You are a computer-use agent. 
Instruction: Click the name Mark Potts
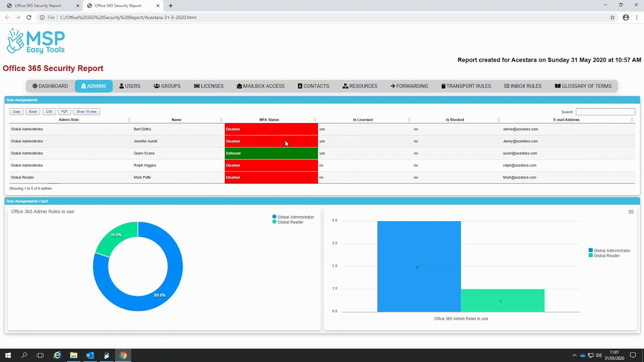[x=142, y=177]
